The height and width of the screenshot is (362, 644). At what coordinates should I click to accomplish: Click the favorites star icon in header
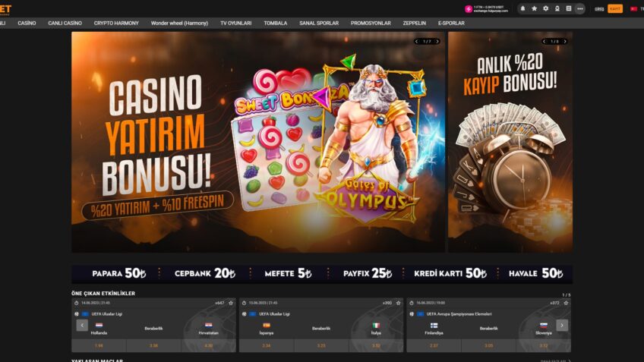pyautogui.click(x=534, y=8)
